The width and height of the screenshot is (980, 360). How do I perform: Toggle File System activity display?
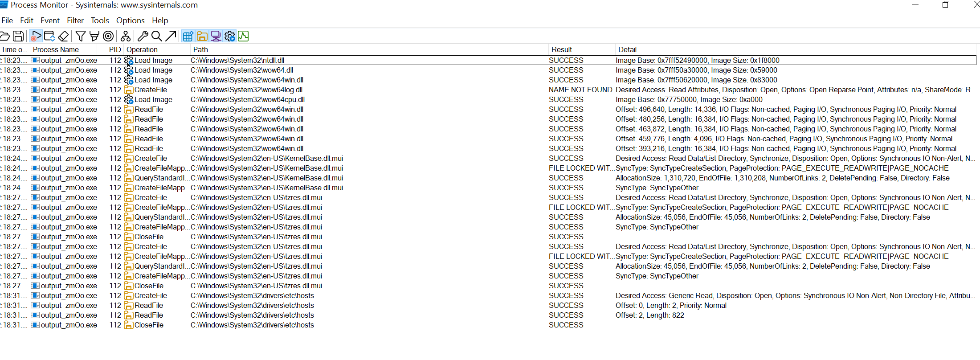pyautogui.click(x=202, y=36)
